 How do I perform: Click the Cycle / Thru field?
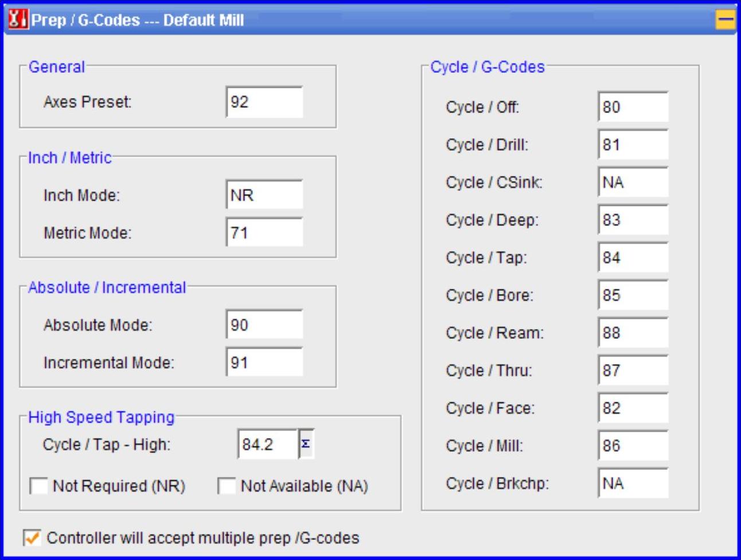coord(633,370)
